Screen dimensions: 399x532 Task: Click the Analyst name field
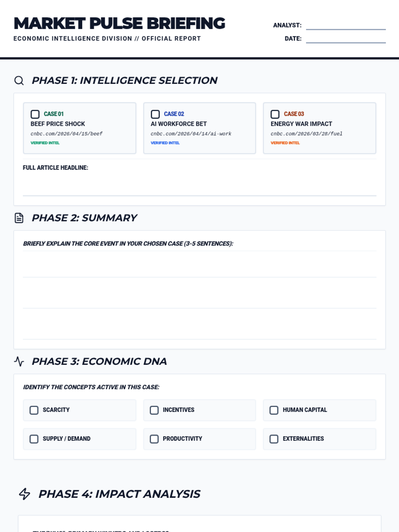(346, 25)
